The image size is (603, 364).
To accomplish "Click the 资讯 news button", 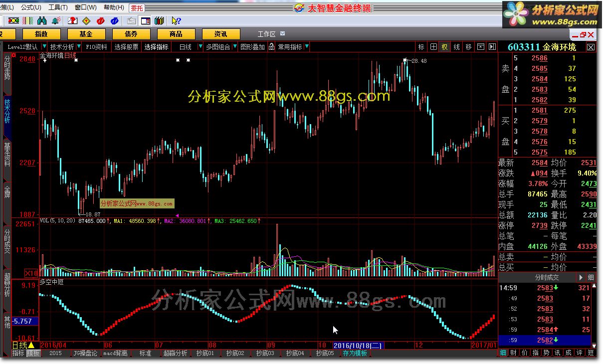I will pos(220,34).
